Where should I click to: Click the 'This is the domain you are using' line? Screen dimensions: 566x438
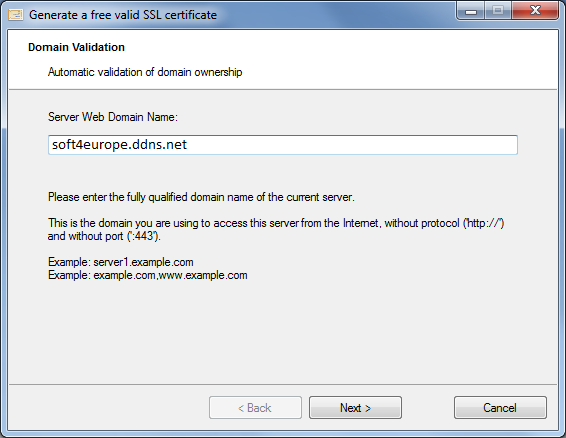coord(276,223)
